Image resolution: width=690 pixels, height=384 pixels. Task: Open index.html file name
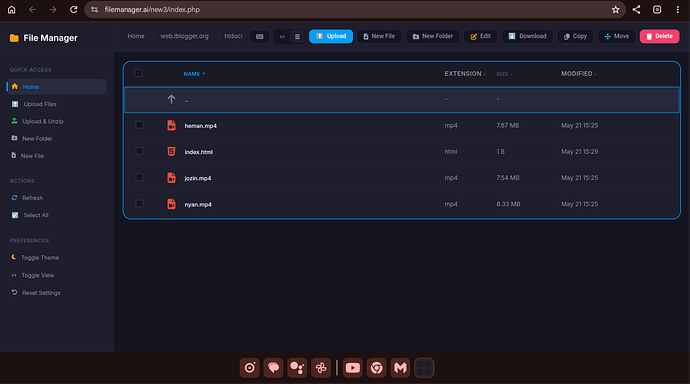tap(198, 152)
